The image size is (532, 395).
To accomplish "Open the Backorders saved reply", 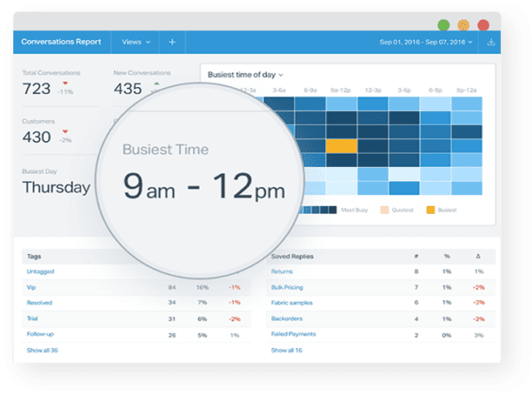I will [x=286, y=319].
